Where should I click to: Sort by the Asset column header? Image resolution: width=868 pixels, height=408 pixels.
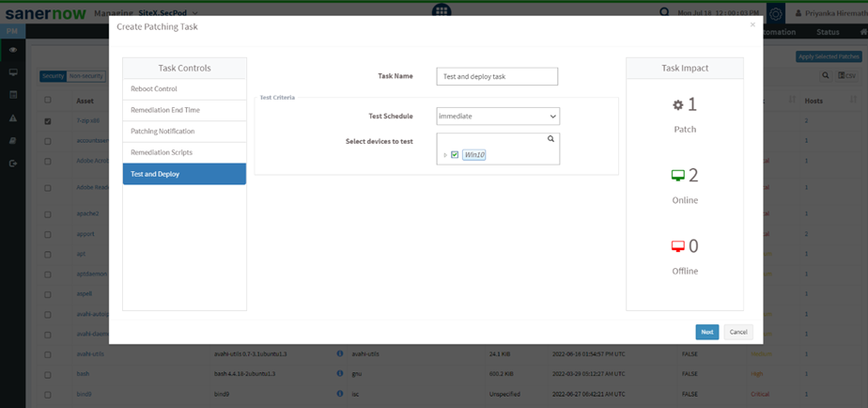(x=85, y=101)
